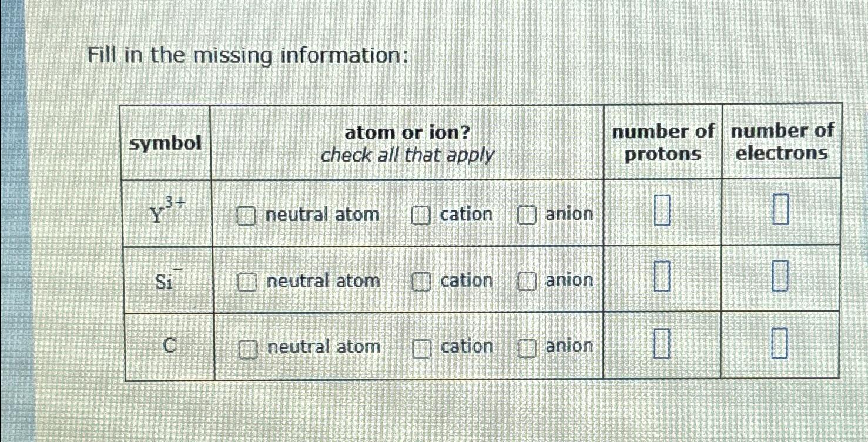The height and width of the screenshot is (442, 868).
Task: Click the number of electrons field for C
Action: coord(780,343)
